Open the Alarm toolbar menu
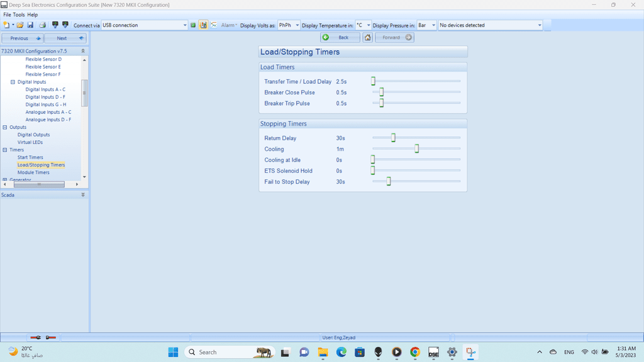Viewport: 644px width, 362px height. [229, 25]
